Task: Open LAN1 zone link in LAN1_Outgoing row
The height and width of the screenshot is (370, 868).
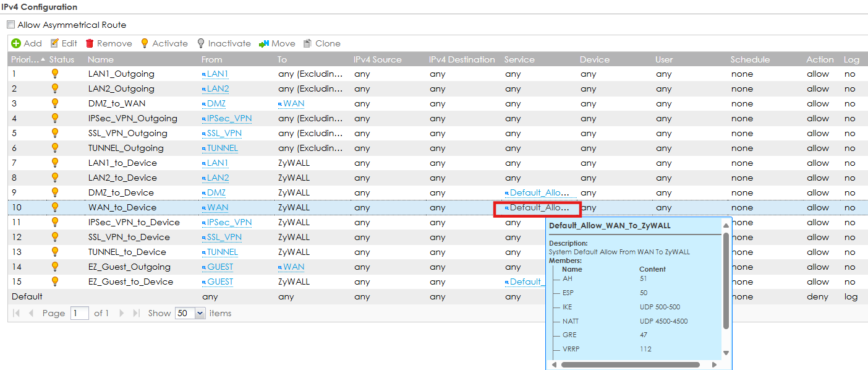Action: pyautogui.click(x=215, y=74)
